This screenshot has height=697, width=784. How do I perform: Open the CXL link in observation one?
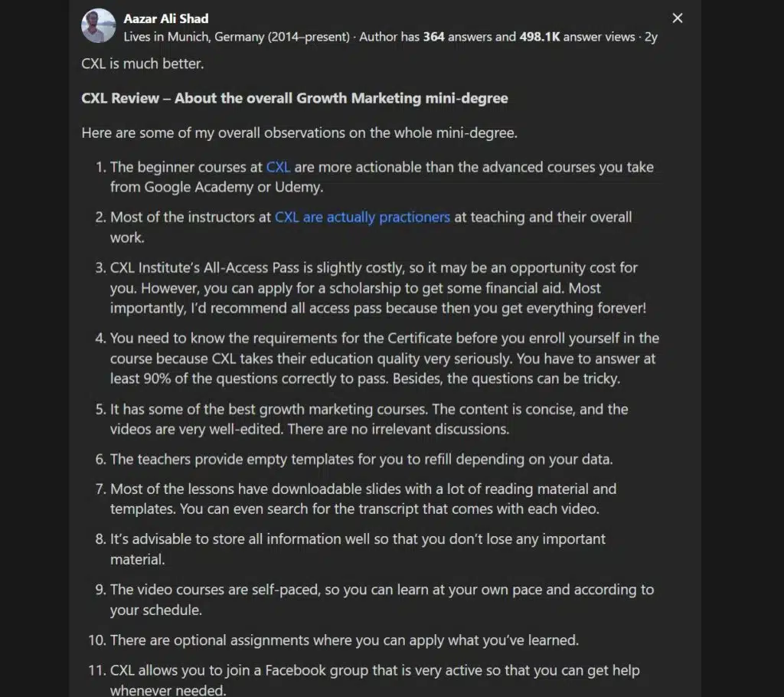279,167
